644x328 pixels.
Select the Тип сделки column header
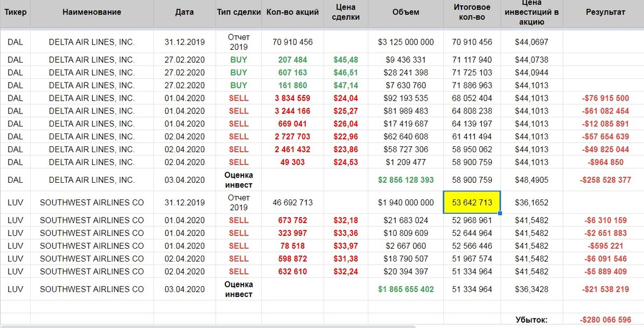[x=239, y=12]
